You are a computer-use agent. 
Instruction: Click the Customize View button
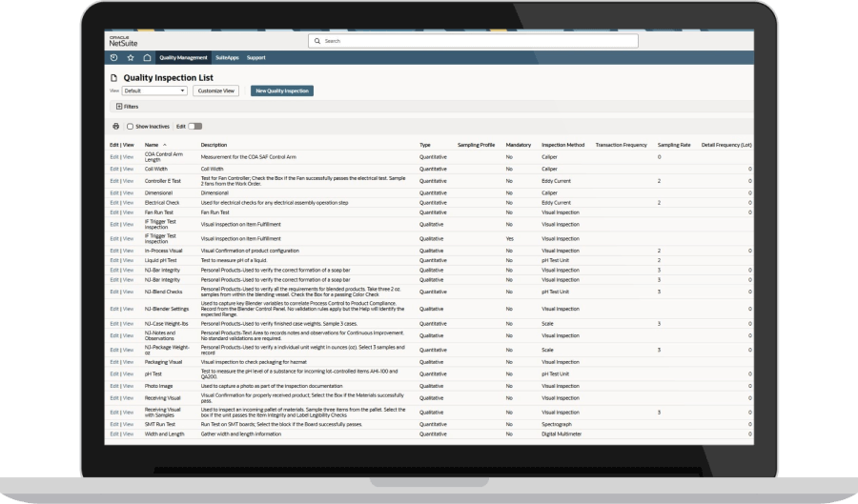(x=216, y=91)
